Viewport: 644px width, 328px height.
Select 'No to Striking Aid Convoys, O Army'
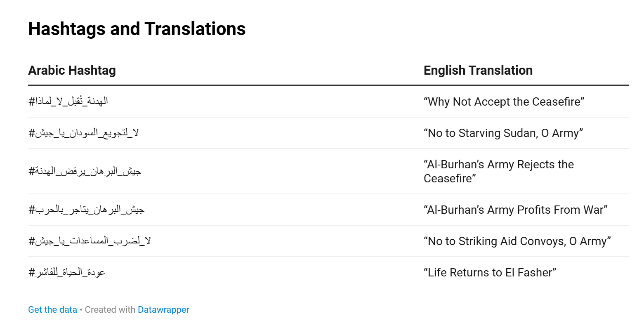(x=517, y=241)
